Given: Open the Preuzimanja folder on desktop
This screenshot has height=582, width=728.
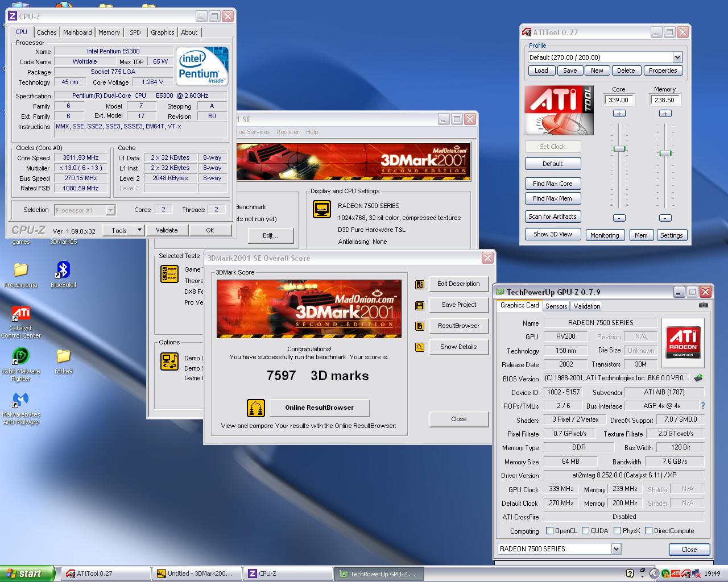Looking at the screenshot, I should (x=21, y=275).
